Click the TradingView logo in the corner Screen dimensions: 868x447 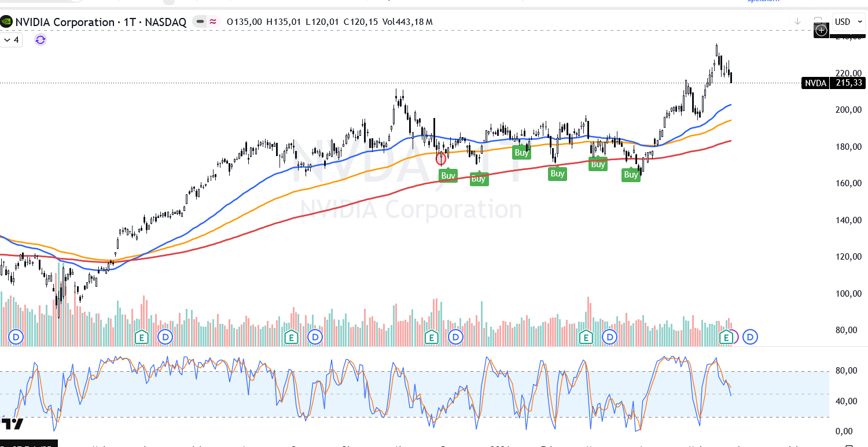(12, 424)
